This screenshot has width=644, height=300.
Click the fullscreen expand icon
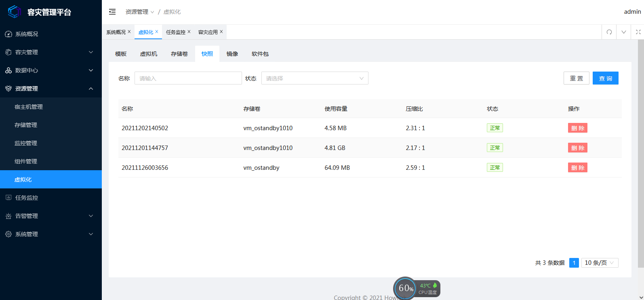(638, 32)
